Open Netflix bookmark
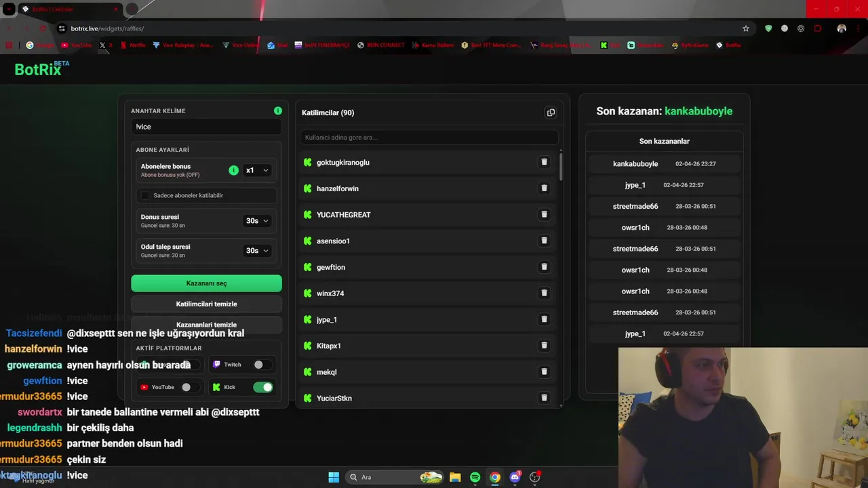This screenshot has height=488, width=868. point(133,45)
